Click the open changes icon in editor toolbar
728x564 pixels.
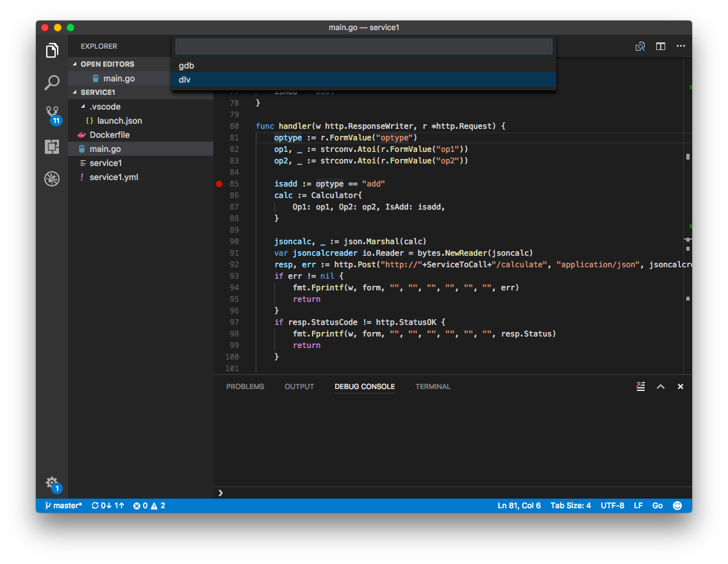pyautogui.click(x=640, y=46)
